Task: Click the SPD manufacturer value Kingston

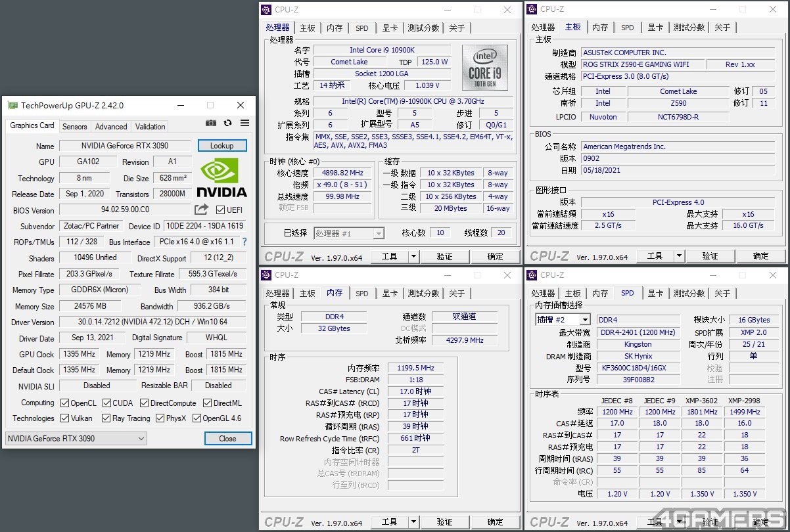Action: [x=638, y=344]
